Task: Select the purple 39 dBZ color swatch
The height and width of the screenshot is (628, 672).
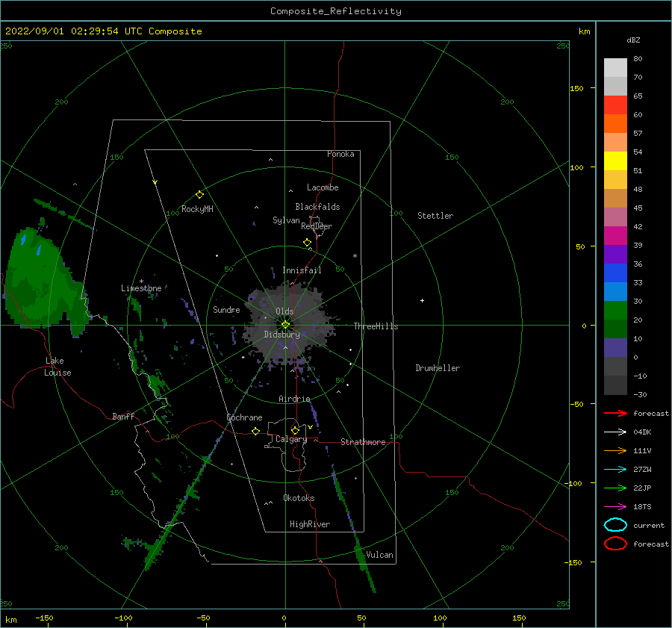Action: pyautogui.click(x=615, y=254)
